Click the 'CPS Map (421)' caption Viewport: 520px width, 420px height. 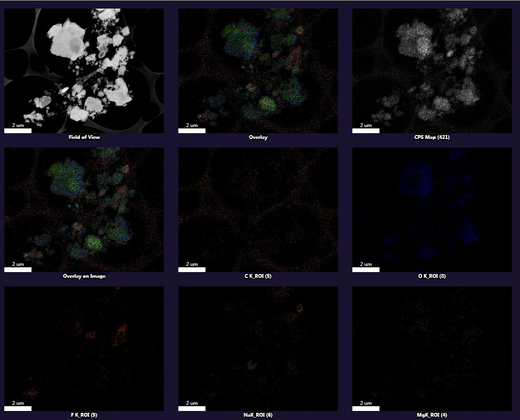[x=432, y=137]
